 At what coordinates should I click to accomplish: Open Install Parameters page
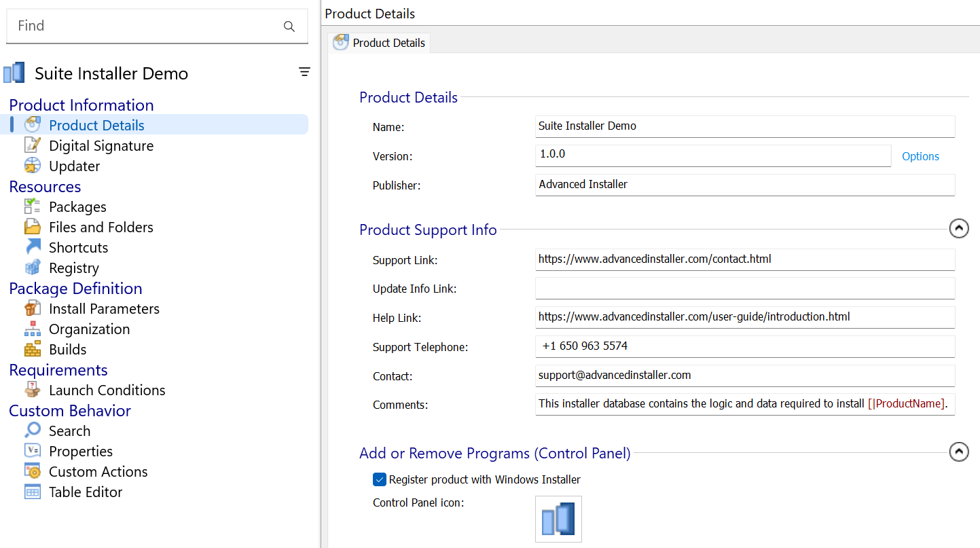(104, 308)
